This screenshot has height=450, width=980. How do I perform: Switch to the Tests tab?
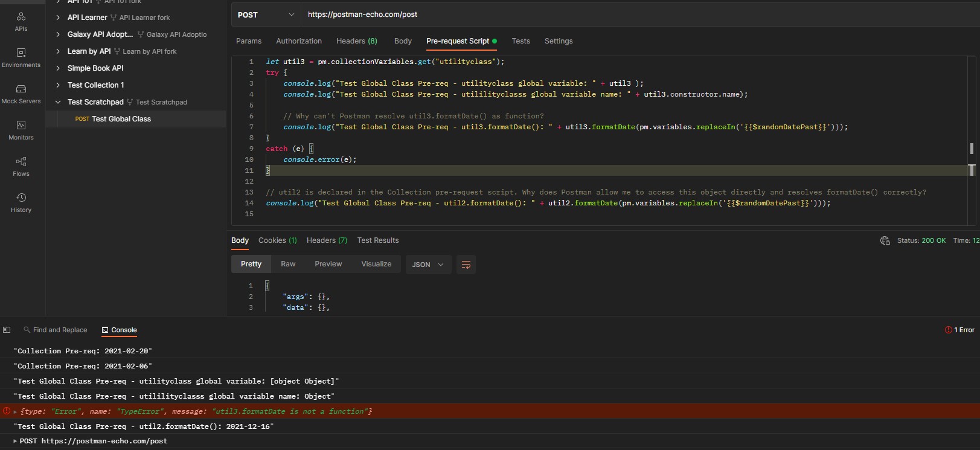point(520,41)
